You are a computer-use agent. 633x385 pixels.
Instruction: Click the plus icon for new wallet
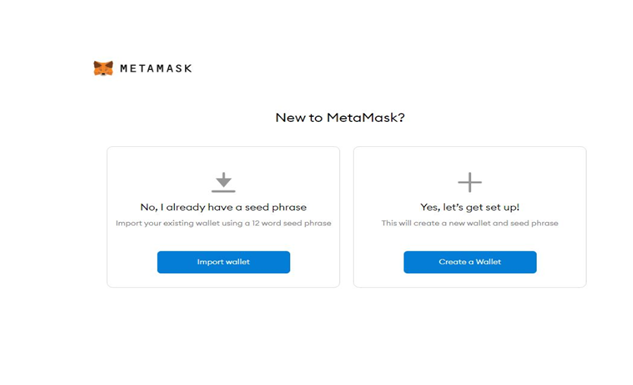(470, 182)
